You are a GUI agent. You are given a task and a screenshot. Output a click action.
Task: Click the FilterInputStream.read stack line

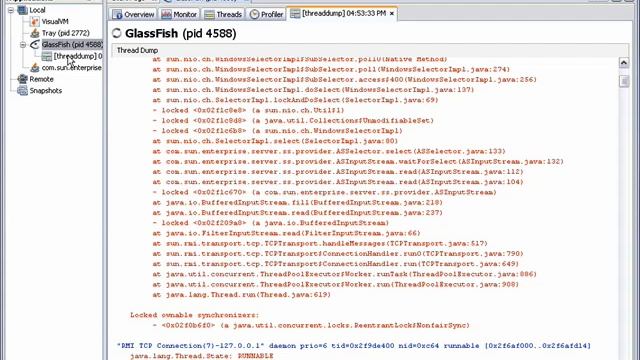(287, 233)
